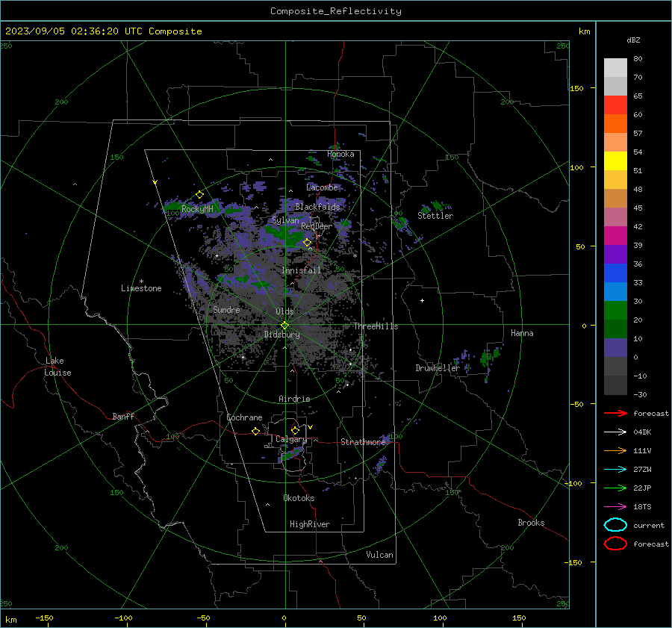The image size is (672, 628).
Task: Click the cyan 27ZW arrow icon
Action: coord(615,470)
